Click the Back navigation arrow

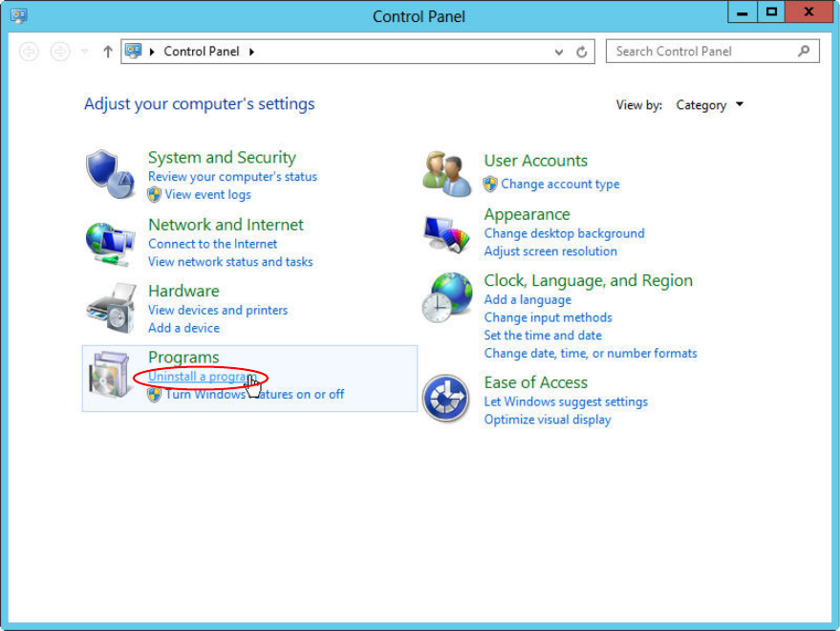click(x=29, y=52)
